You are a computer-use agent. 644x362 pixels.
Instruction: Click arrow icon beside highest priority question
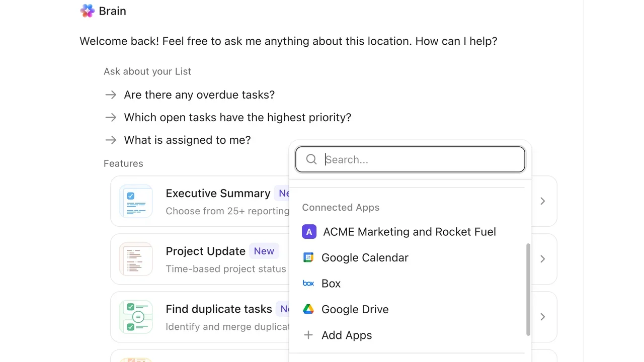111,117
